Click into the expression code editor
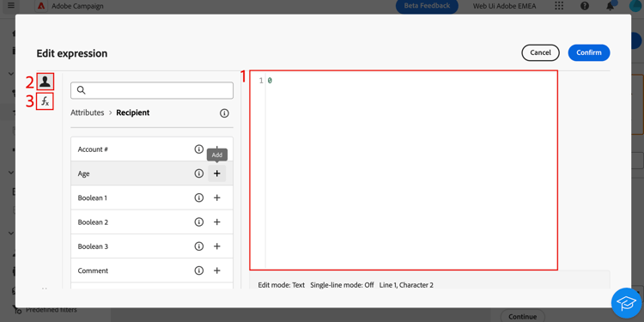 (404, 170)
